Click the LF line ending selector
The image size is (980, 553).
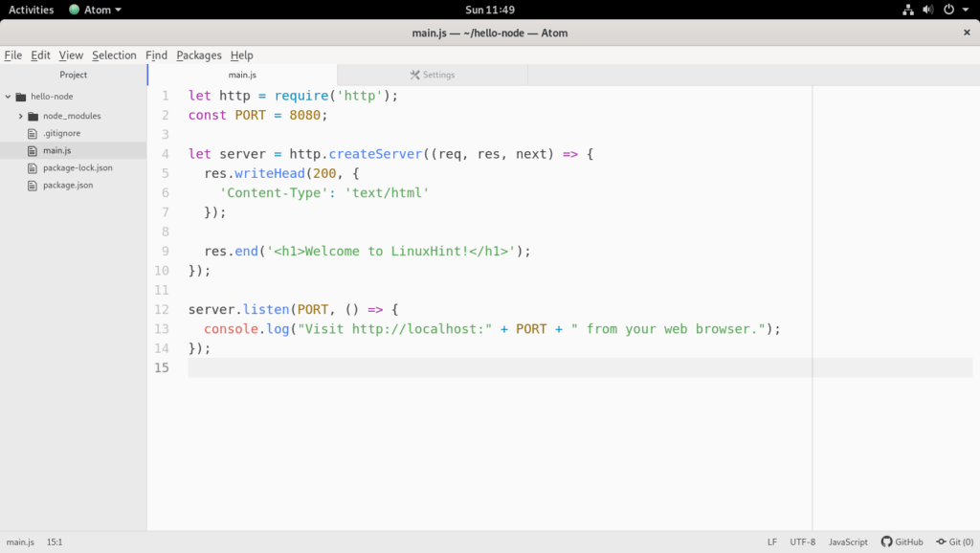pyautogui.click(x=771, y=542)
